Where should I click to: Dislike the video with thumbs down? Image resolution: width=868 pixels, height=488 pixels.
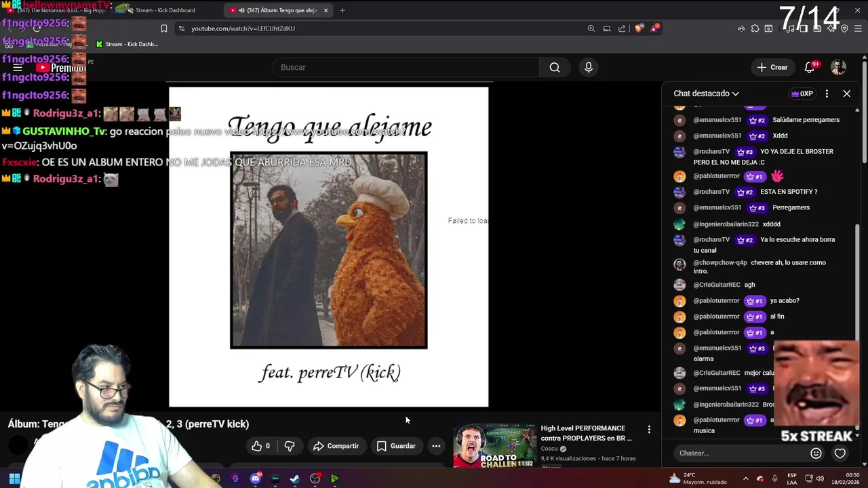290,446
